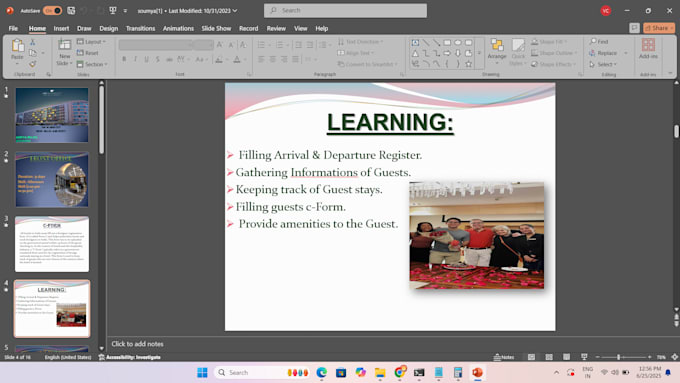This screenshot has width=680, height=383.
Task: Select the Text Box shape icon
Action: (x=415, y=43)
